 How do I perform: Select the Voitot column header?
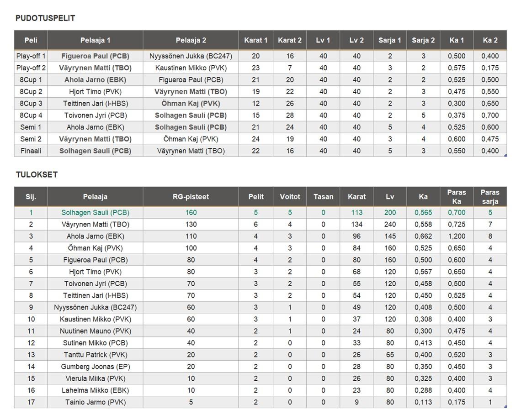coord(290,197)
